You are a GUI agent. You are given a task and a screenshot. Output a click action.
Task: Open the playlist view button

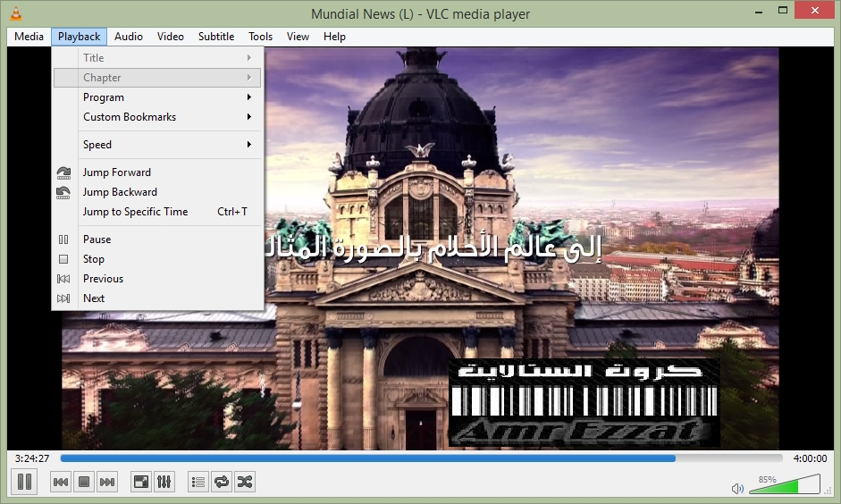click(x=198, y=483)
